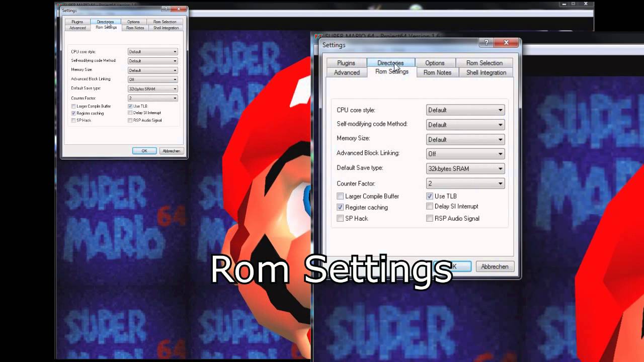Click Abbrechen button in large Settings dialog

tap(495, 266)
